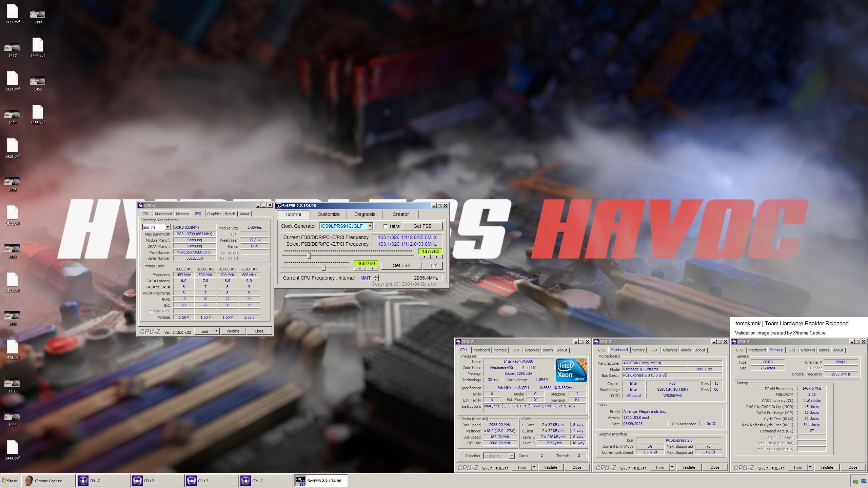
Task: Select the 1428.cvf desktop file
Action: [12, 148]
